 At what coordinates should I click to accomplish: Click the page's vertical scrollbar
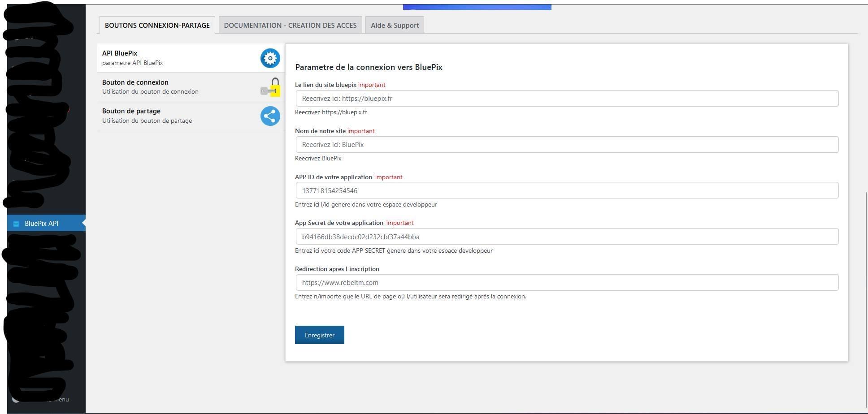tap(866, 296)
